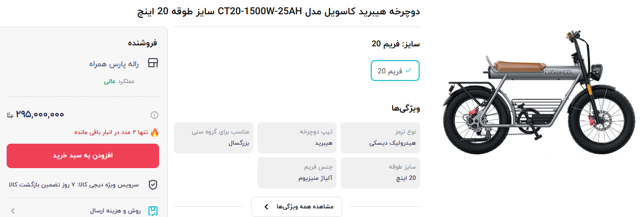Click the seller store icon
Screen dimensions: 644x217
click(x=152, y=63)
